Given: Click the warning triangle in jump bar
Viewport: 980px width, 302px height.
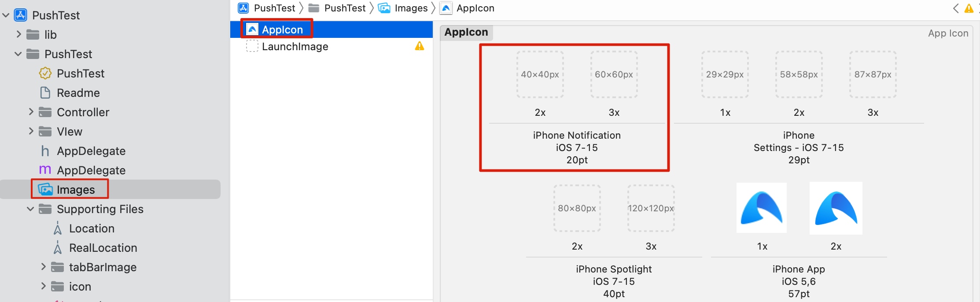Looking at the screenshot, I should 969,8.
